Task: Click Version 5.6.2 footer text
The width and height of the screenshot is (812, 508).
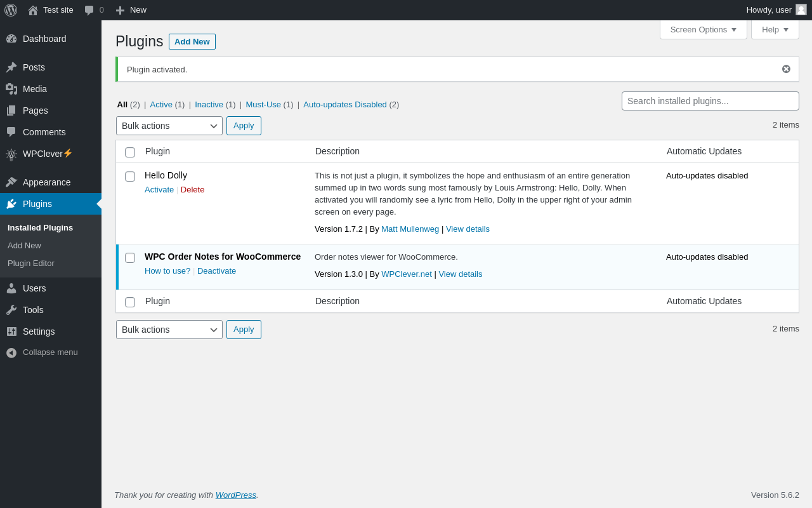Action: [x=775, y=495]
